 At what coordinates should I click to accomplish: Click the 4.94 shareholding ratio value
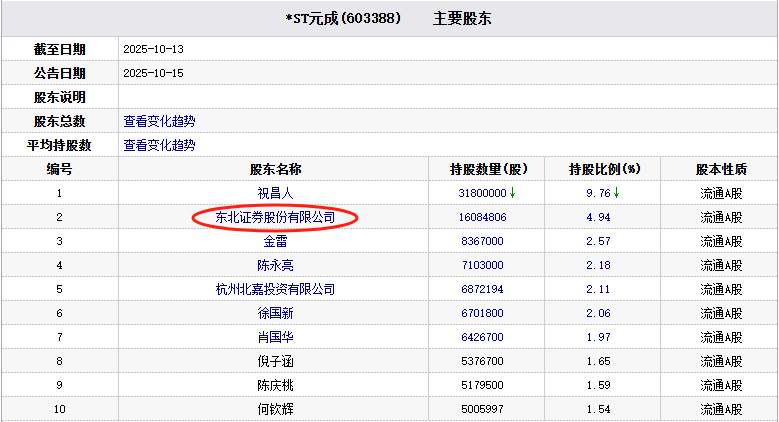597,217
